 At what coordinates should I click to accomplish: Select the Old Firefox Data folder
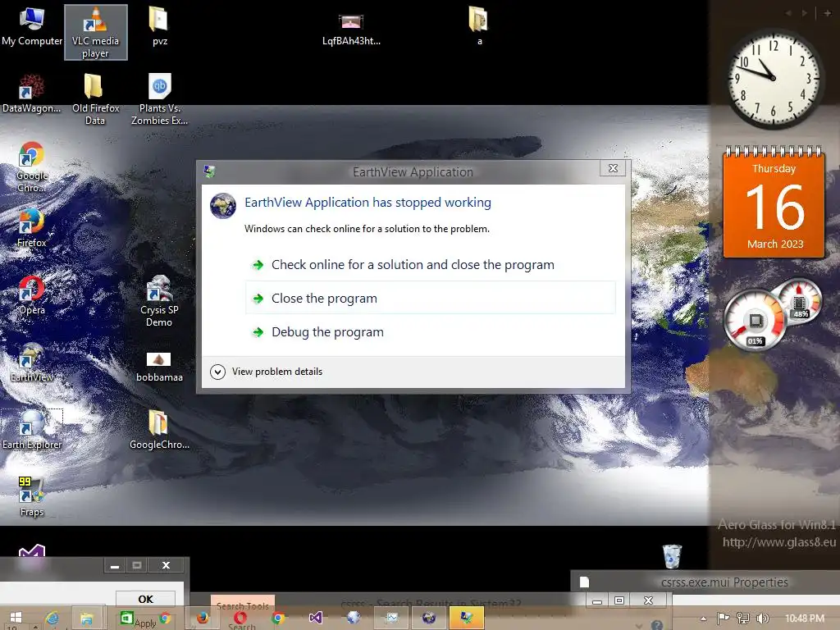[95, 99]
